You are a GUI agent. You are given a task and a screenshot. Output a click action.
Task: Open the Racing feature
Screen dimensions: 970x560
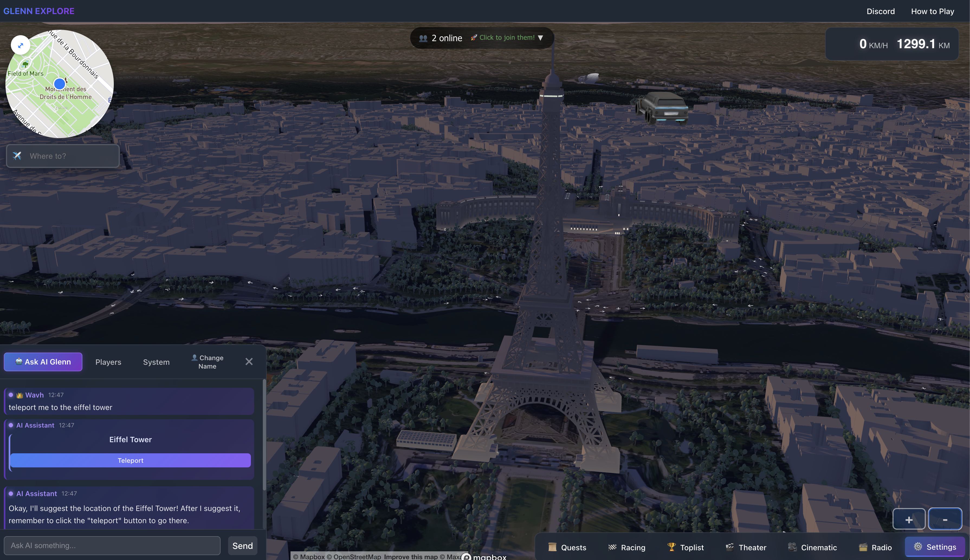tap(626, 547)
